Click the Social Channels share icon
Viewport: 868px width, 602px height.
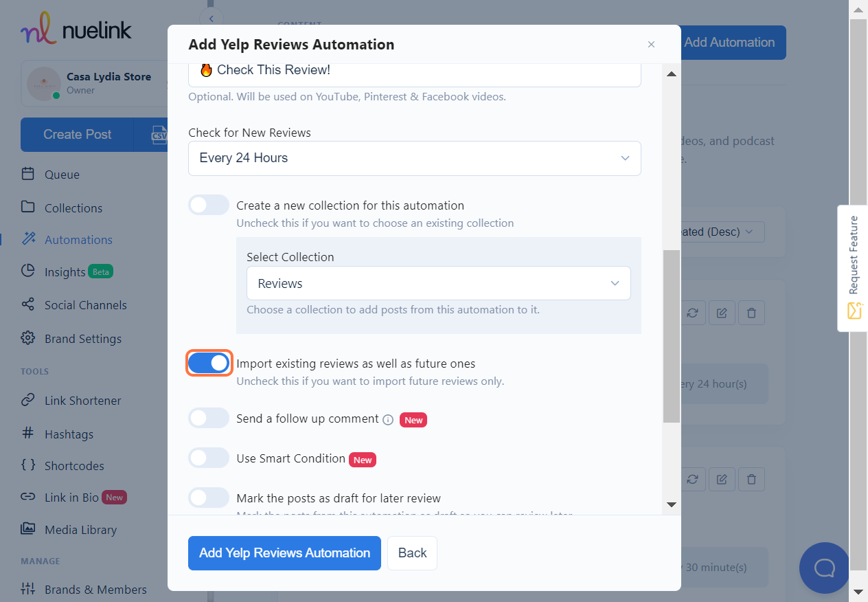27,304
